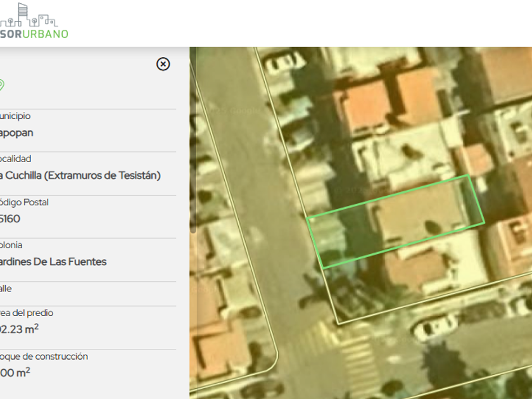The image size is (532, 399).
Task: Click the street roadway west of parcel
Action: coord(253,190)
